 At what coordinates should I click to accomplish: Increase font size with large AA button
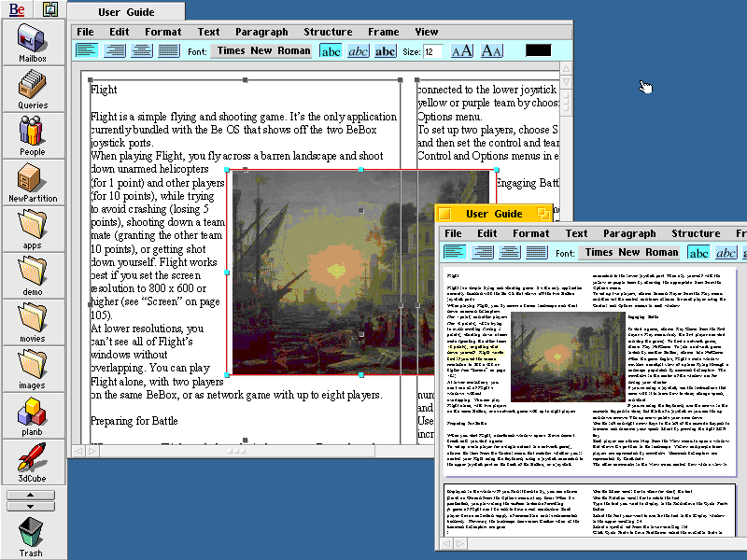(462, 50)
